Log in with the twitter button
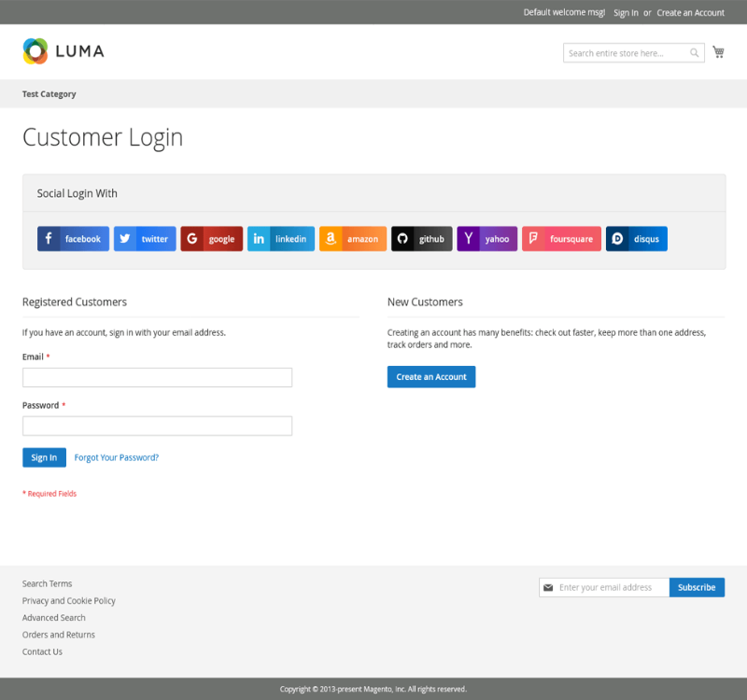 (x=145, y=239)
